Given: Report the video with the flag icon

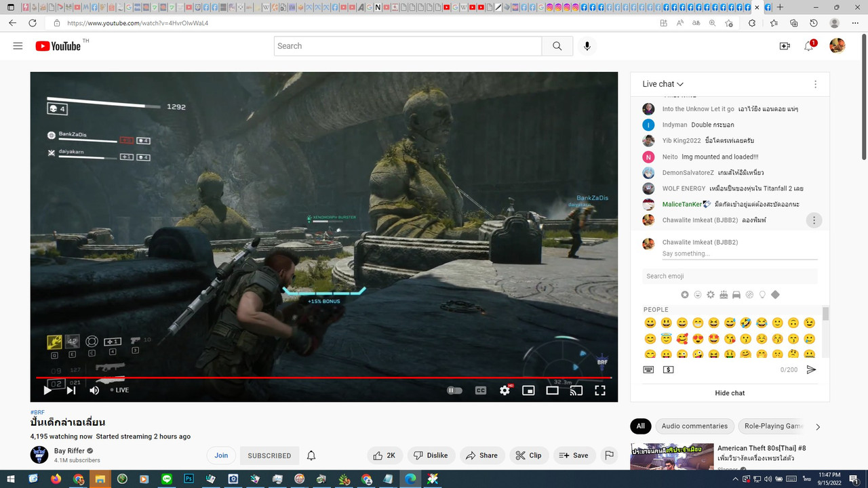Looking at the screenshot, I should click(609, 455).
